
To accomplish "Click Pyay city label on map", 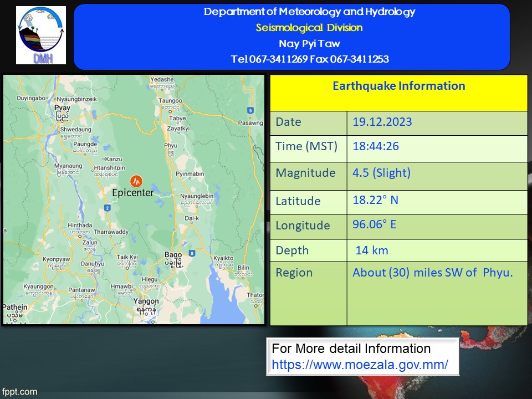I will pos(63,108).
